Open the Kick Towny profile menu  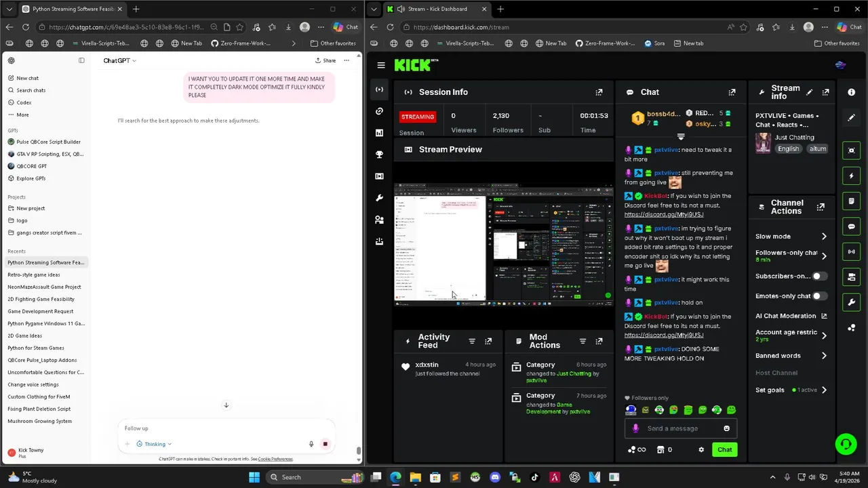pos(46,452)
